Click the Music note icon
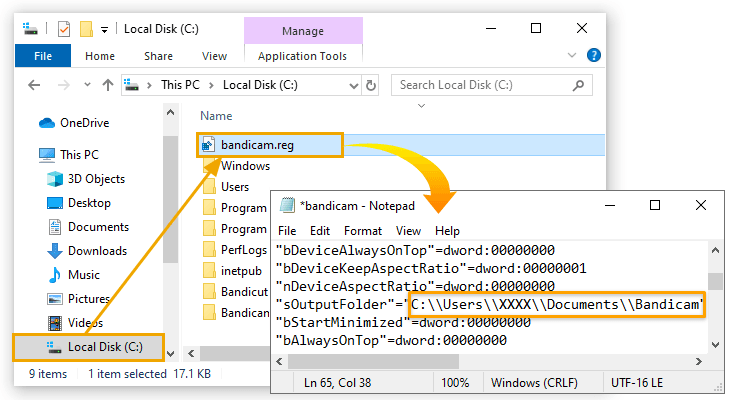The width and height of the screenshot is (730, 400). 55,275
